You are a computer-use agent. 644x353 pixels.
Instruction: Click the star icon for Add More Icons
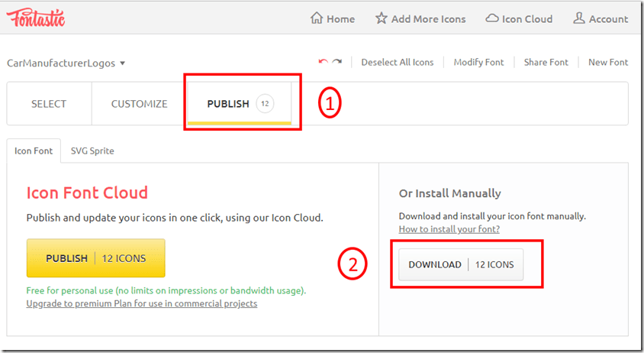(381, 18)
